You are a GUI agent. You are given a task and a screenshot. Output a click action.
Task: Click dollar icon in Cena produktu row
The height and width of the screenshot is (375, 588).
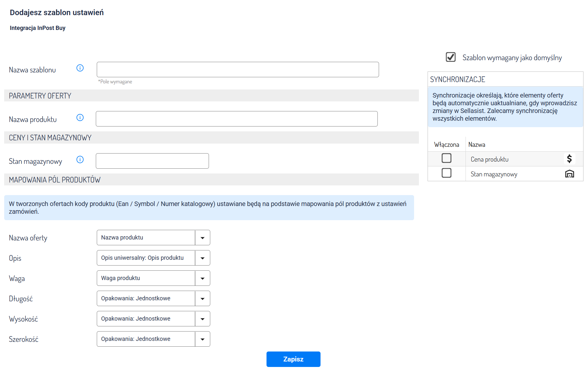point(569,159)
